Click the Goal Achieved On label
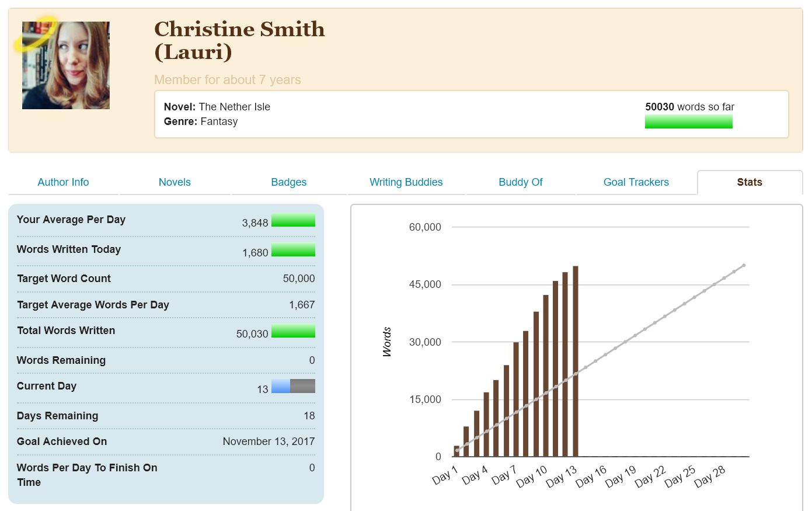The image size is (812, 511). 62,442
